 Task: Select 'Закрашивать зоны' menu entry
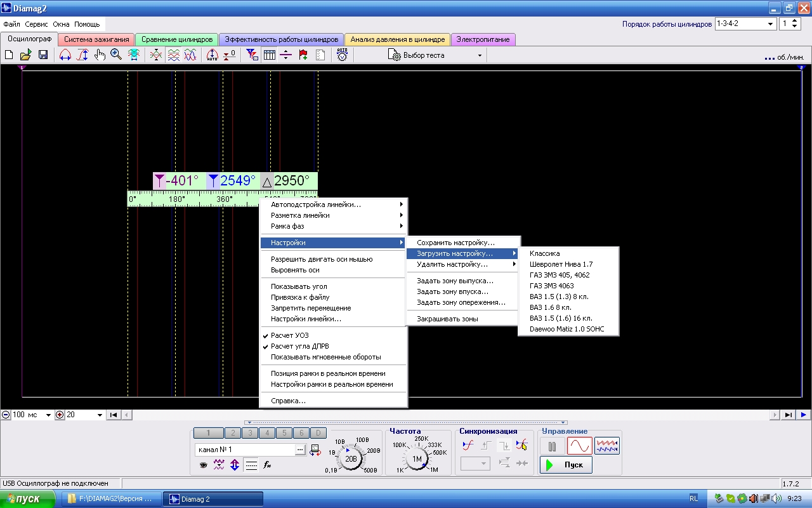coord(463,319)
